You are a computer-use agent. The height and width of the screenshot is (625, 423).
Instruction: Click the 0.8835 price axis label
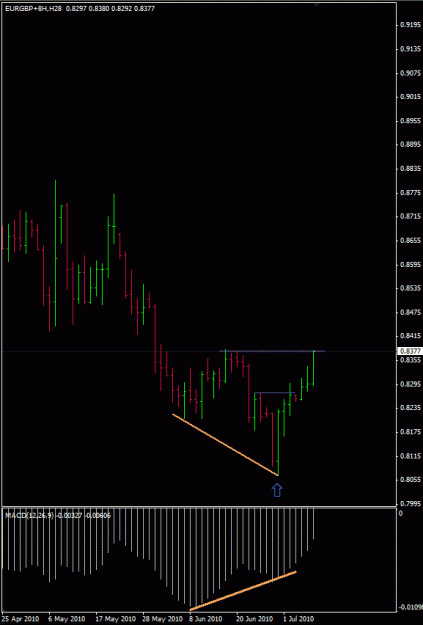click(x=410, y=169)
